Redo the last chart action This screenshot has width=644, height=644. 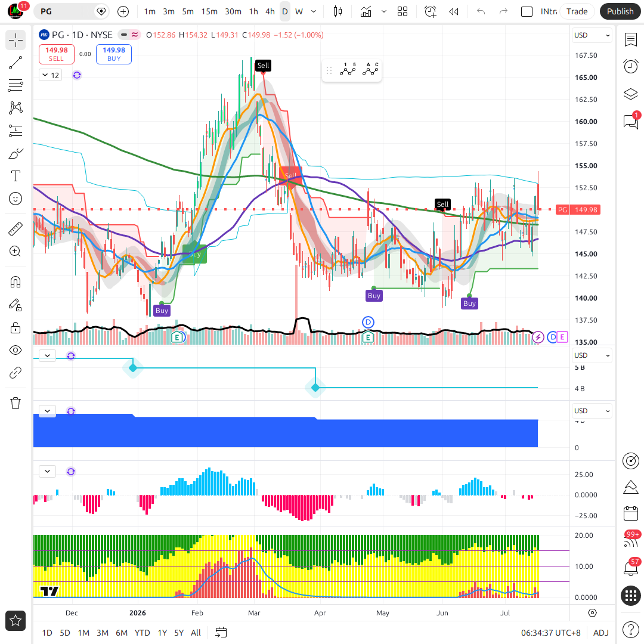pos(503,11)
